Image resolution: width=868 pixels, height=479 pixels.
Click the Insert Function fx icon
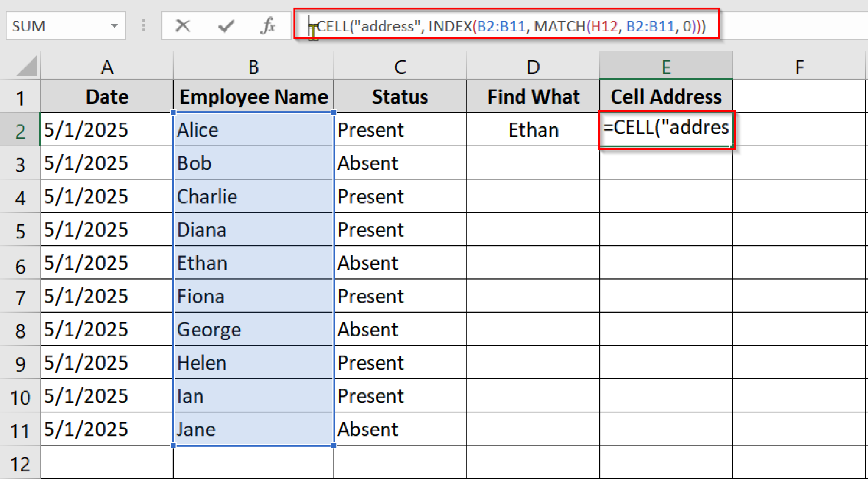(268, 25)
